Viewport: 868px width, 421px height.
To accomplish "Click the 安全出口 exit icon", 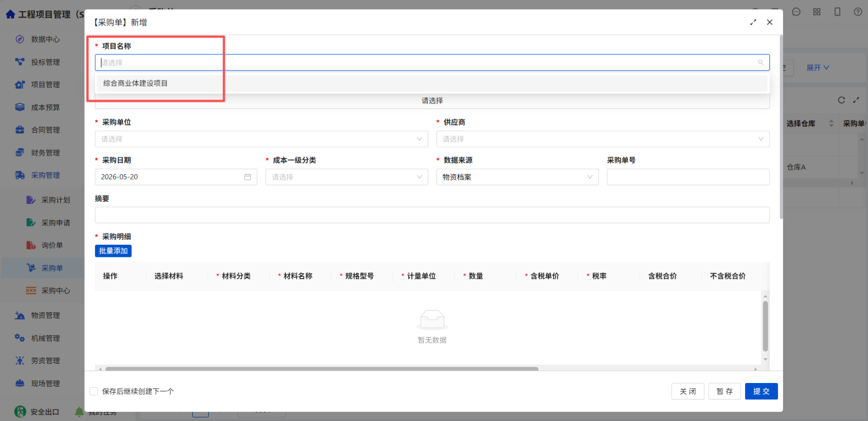I will pos(20,412).
